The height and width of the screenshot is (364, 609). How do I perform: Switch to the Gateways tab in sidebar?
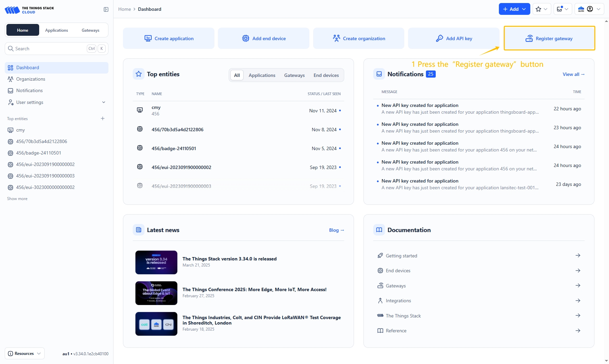pos(91,30)
